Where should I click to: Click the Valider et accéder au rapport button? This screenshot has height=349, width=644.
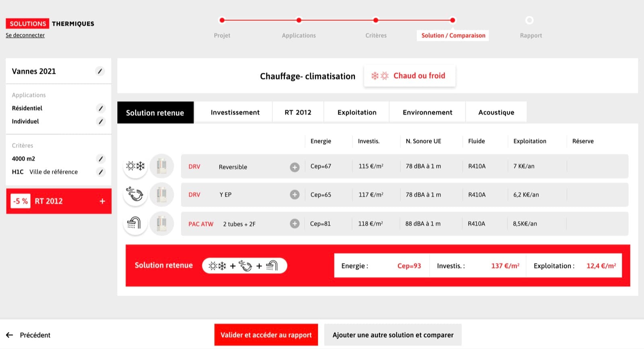point(266,335)
